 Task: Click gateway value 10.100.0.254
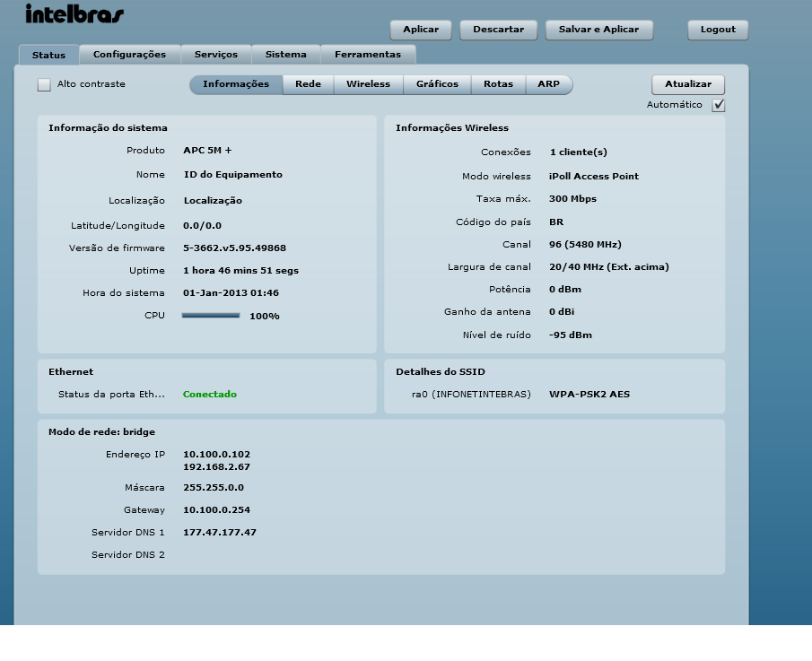tap(216, 510)
